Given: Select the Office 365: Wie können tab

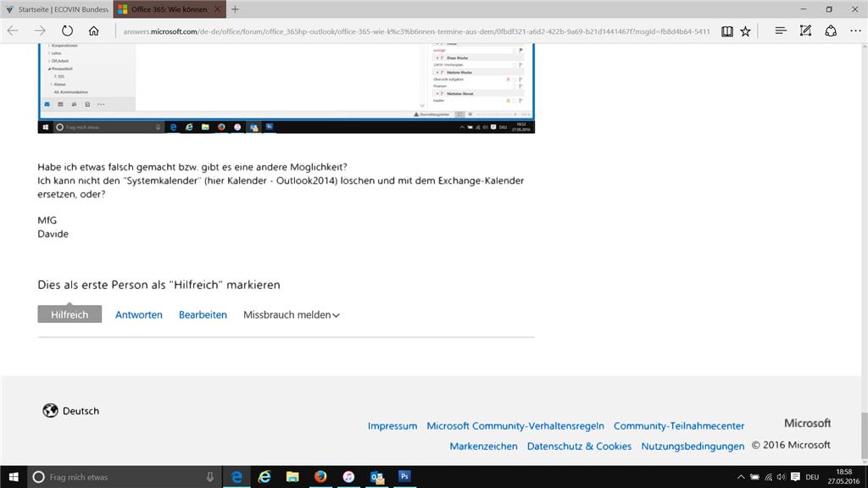Looking at the screenshot, I should (170, 9).
